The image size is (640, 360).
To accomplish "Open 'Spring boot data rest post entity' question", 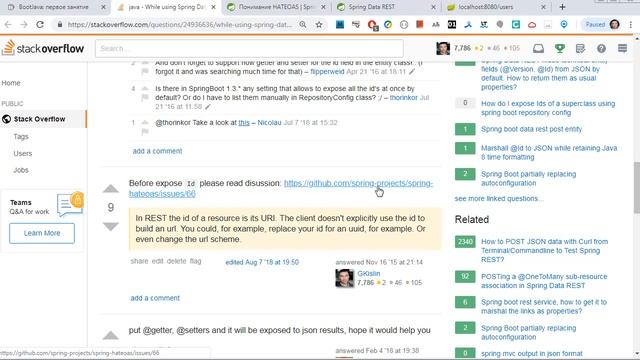I will (531, 129).
